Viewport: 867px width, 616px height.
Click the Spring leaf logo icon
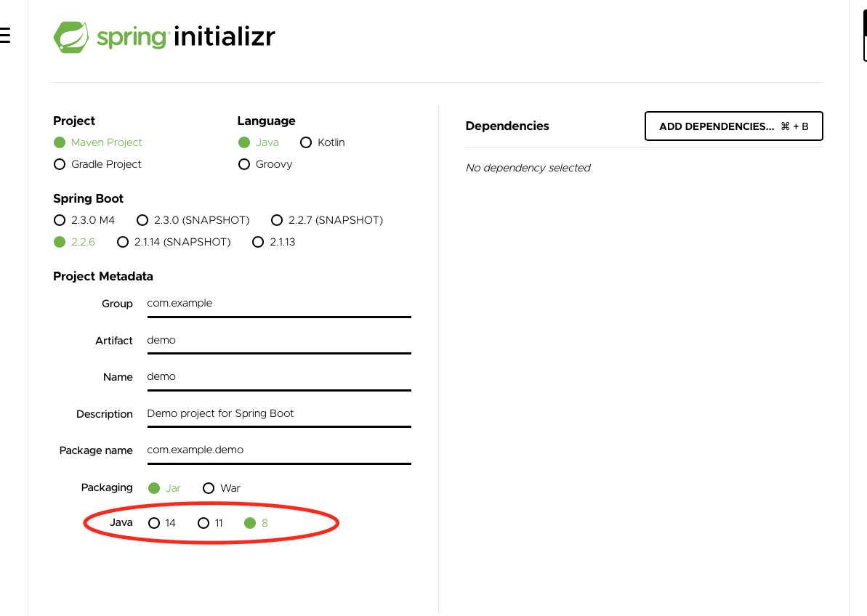tap(70, 37)
